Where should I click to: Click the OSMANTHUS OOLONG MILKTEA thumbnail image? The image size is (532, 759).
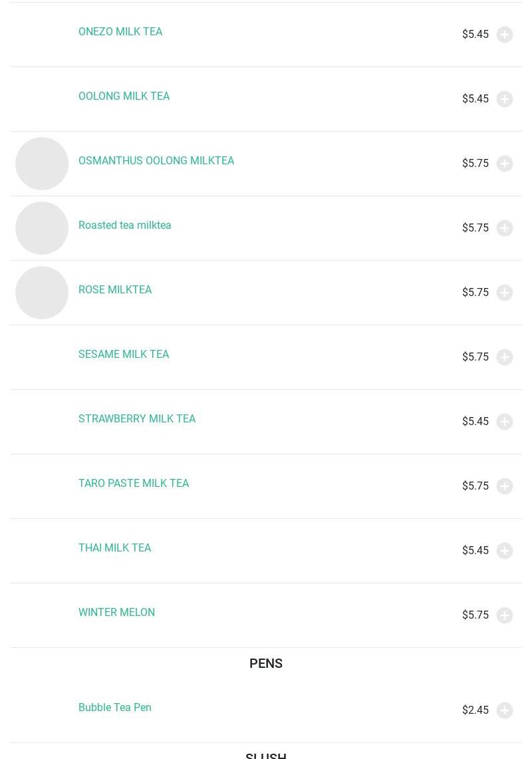[42, 164]
